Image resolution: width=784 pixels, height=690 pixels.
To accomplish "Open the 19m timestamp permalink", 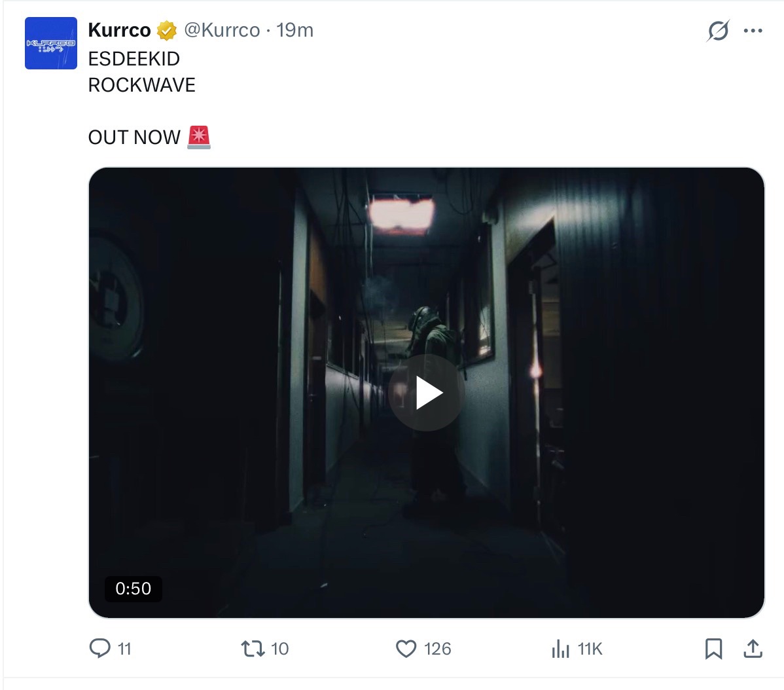I will (295, 30).
